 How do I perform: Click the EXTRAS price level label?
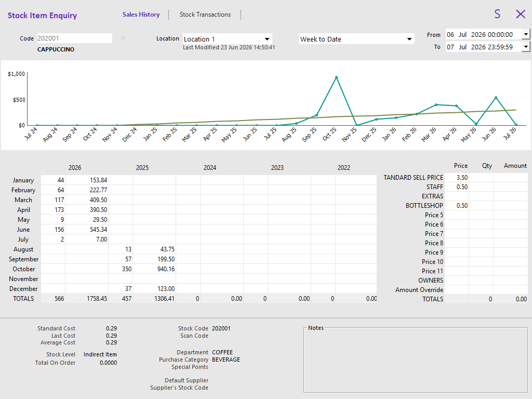(432, 196)
